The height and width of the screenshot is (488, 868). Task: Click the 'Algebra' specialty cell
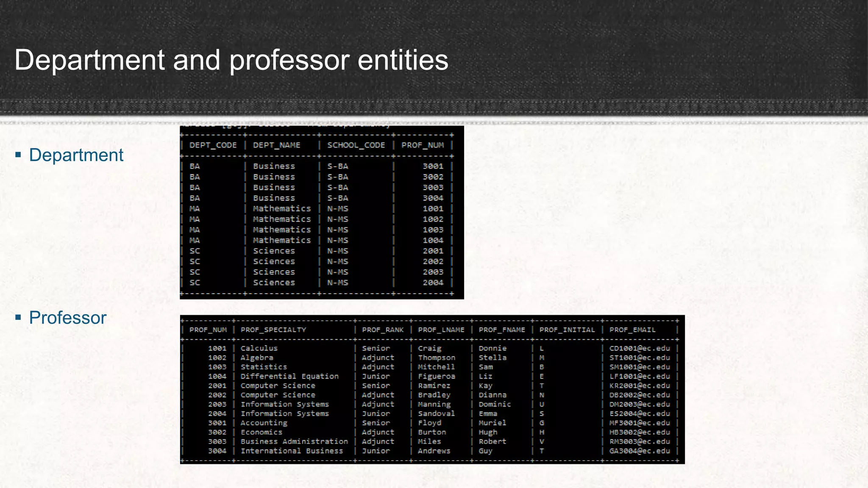257,358
